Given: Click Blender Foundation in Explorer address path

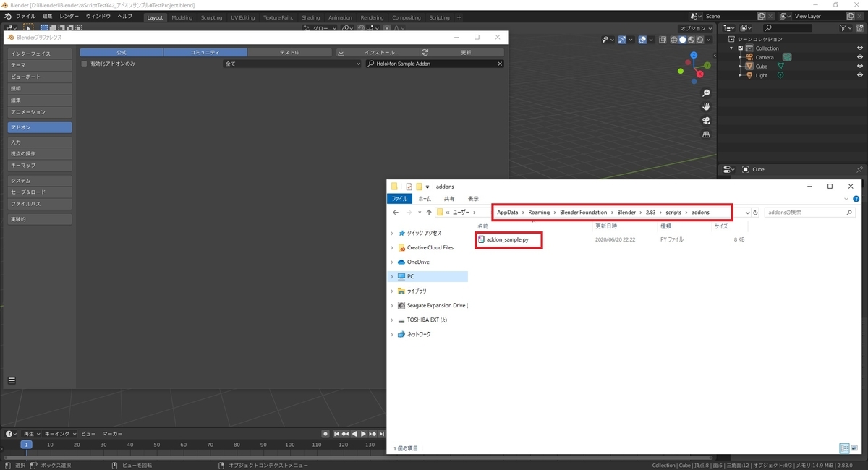Looking at the screenshot, I should 583,213.
